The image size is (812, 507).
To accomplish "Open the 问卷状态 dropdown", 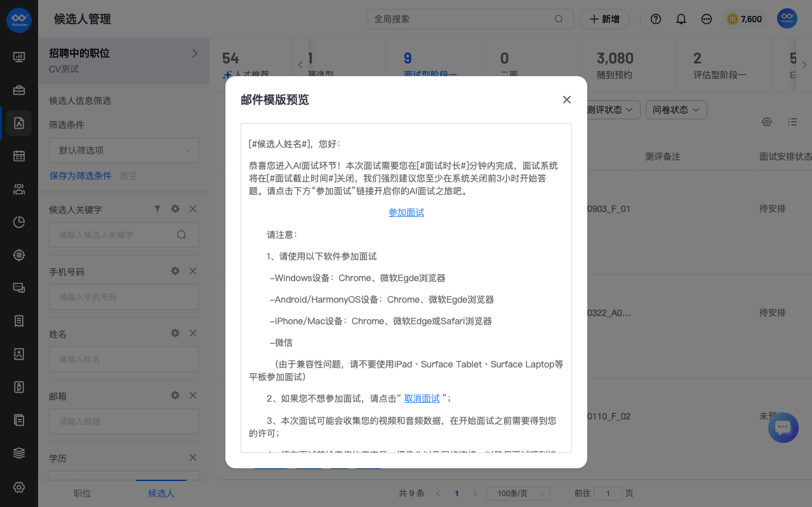I will tap(676, 110).
